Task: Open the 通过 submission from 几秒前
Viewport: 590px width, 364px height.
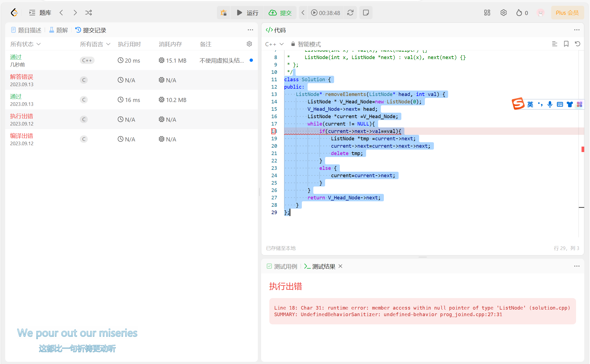Action: pyautogui.click(x=131, y=60)
